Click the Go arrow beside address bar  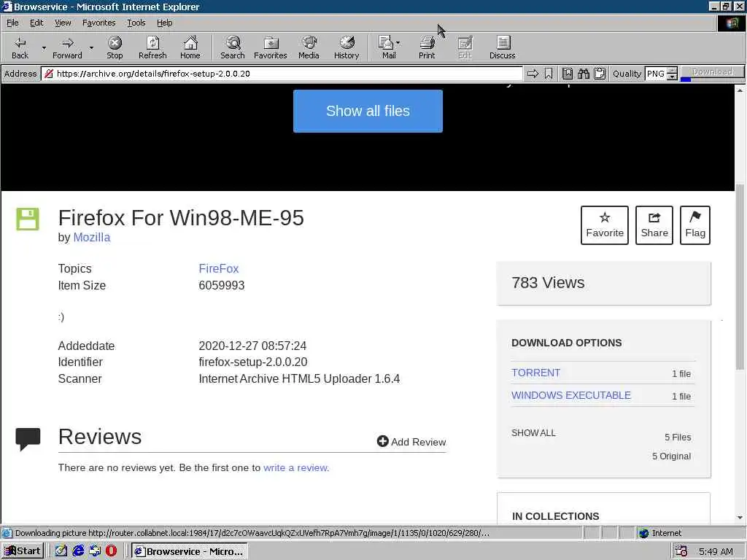(x=533, y=74)
